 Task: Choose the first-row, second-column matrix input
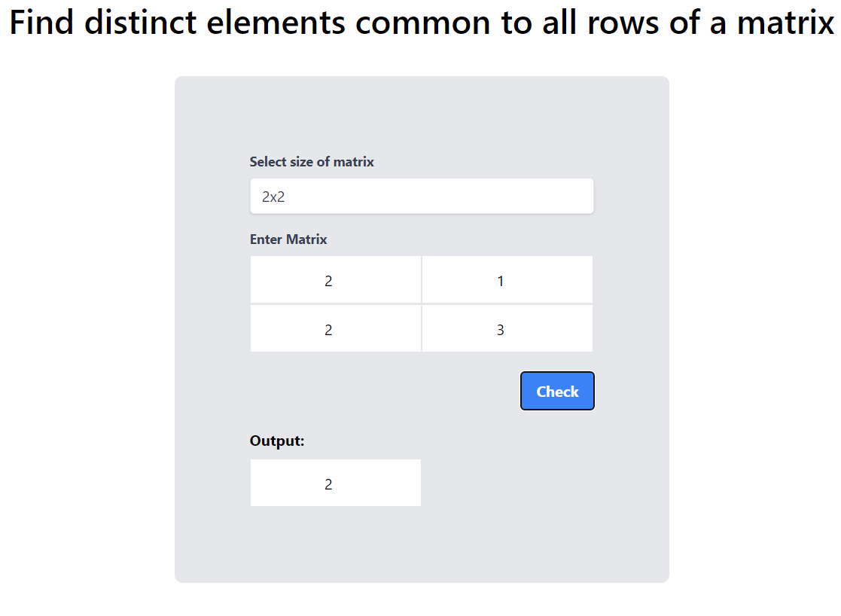point(507,280)
